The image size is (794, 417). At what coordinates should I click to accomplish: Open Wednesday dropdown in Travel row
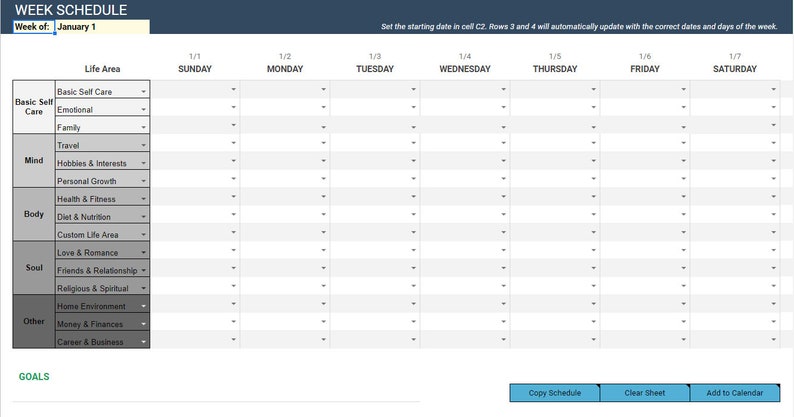(503, 143)
